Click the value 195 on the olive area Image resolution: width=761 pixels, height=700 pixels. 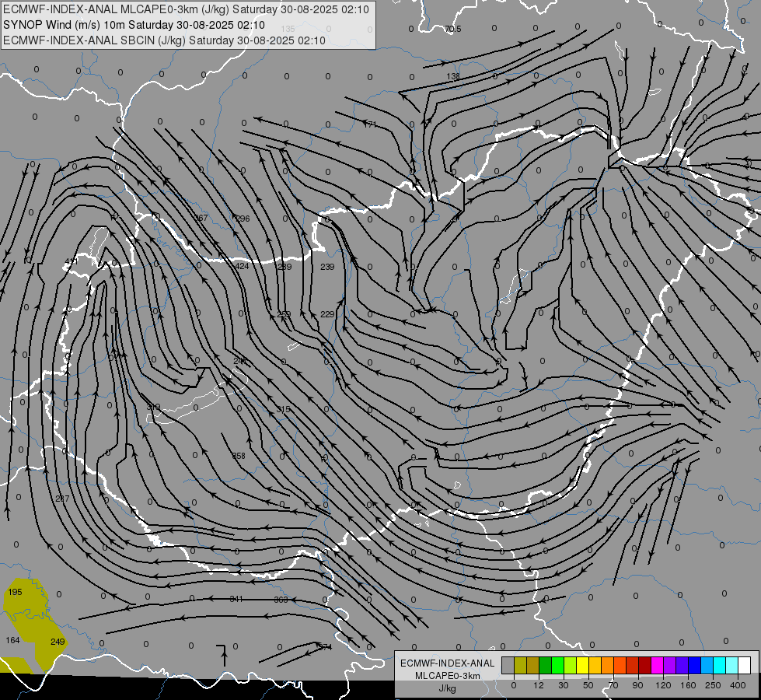pos(15,592)
